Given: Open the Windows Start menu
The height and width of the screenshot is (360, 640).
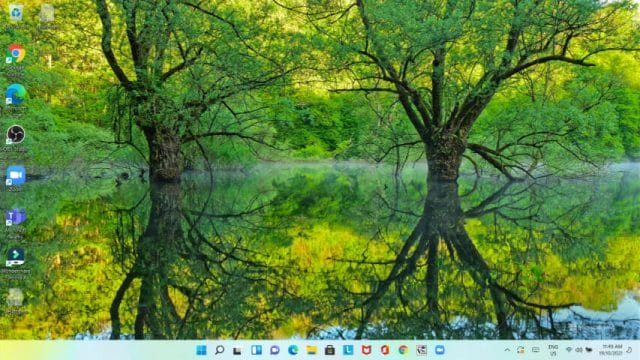Looking at the screenshot, I should 201,350.
